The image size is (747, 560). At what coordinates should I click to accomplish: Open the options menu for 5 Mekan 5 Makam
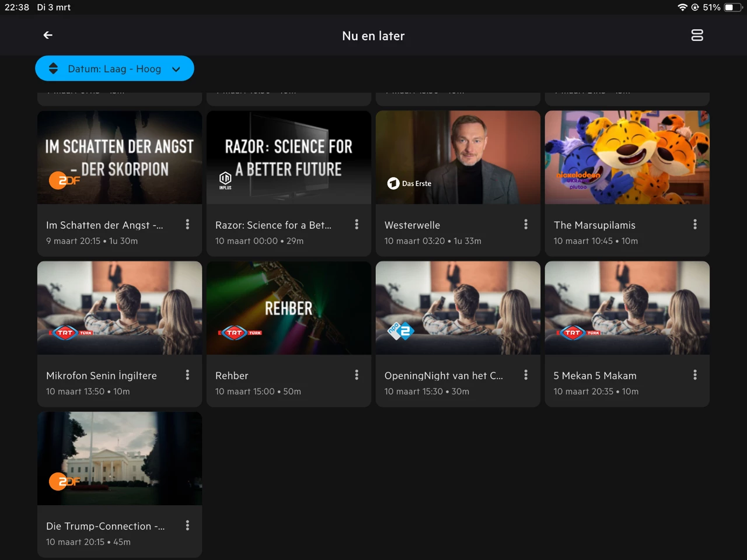(x=695, y=375)
